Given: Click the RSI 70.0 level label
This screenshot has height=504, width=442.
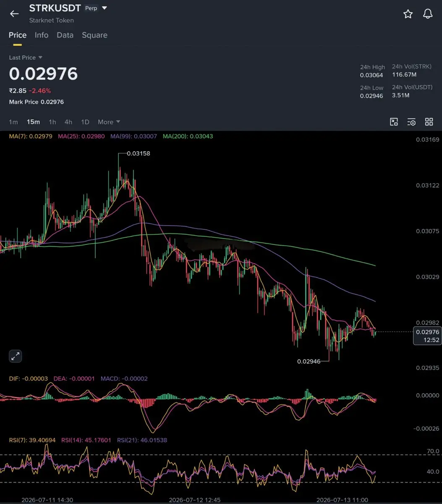Looking at the screenshot, I should tap(433, 451).
